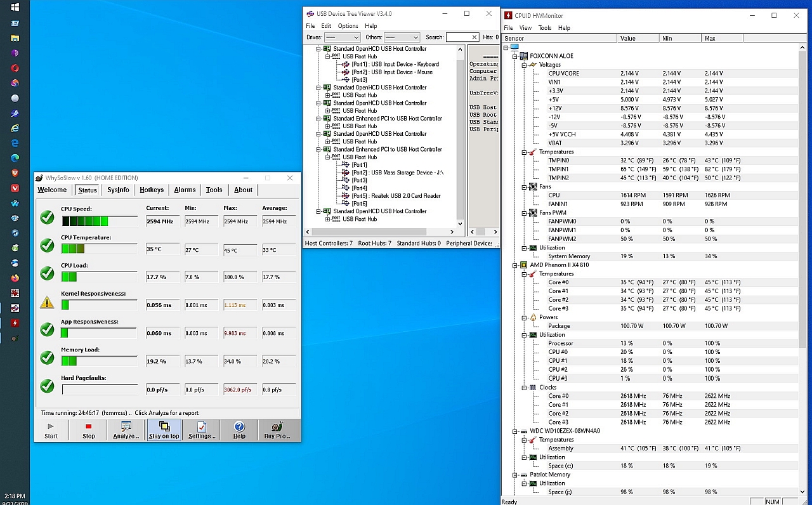
Task: Launch Firefox from the taskbar
Action: pos(15,278)
